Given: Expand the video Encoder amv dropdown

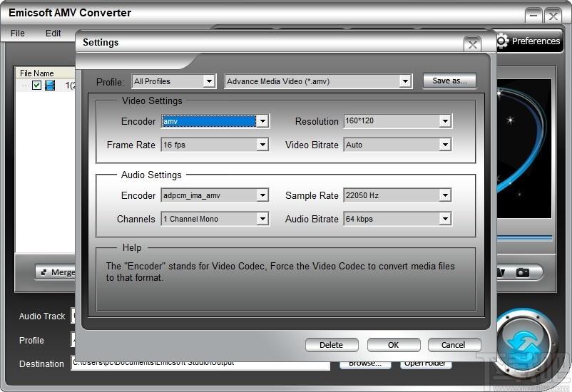Looking at the screenshot, I should 262,121.
